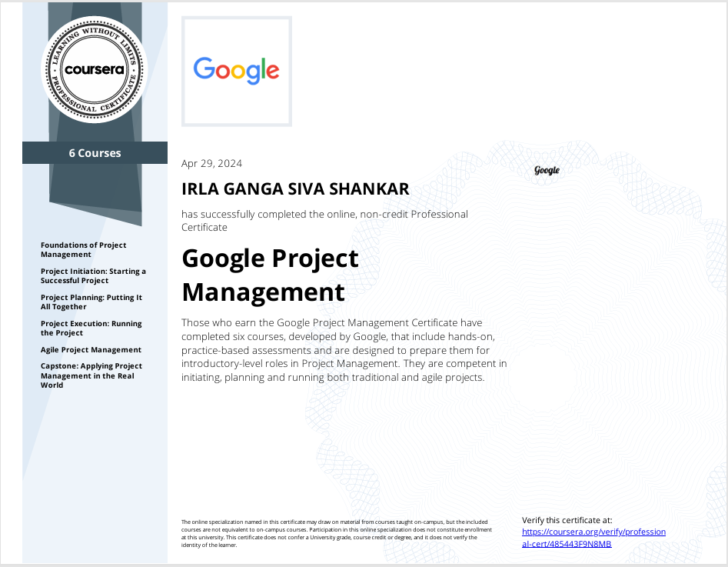728x567 pixels.
Task: Click the Google signature watermark near the seal area
Action: 546,170
